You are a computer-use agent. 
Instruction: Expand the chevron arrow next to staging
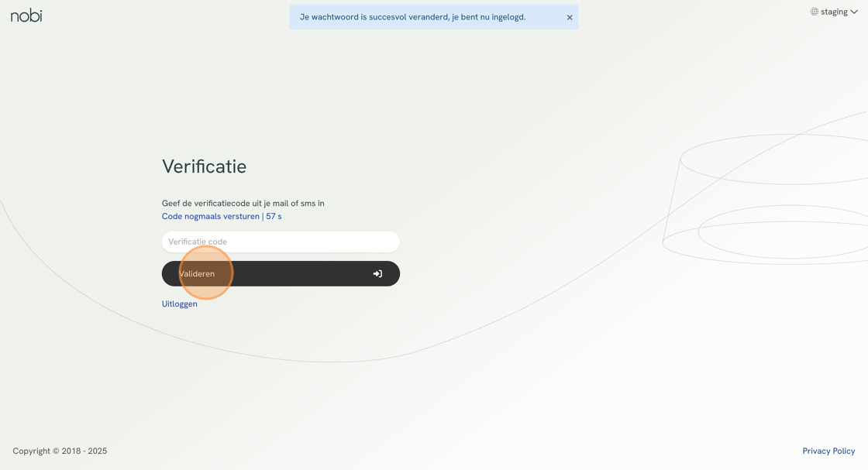854,12
